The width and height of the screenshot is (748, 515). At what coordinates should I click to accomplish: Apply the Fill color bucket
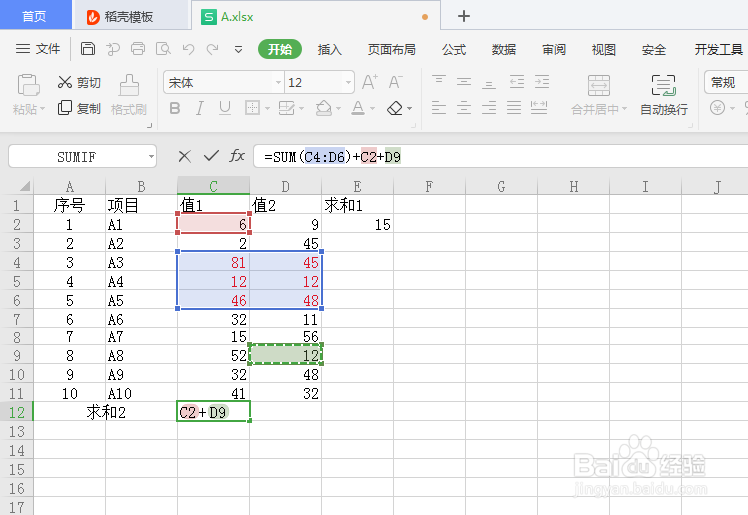[323, 108]
